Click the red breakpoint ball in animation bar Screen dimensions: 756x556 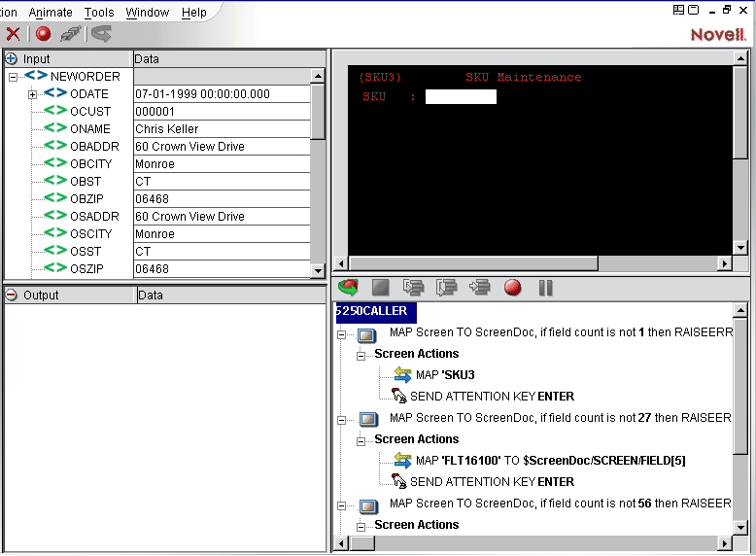(512, 288)
